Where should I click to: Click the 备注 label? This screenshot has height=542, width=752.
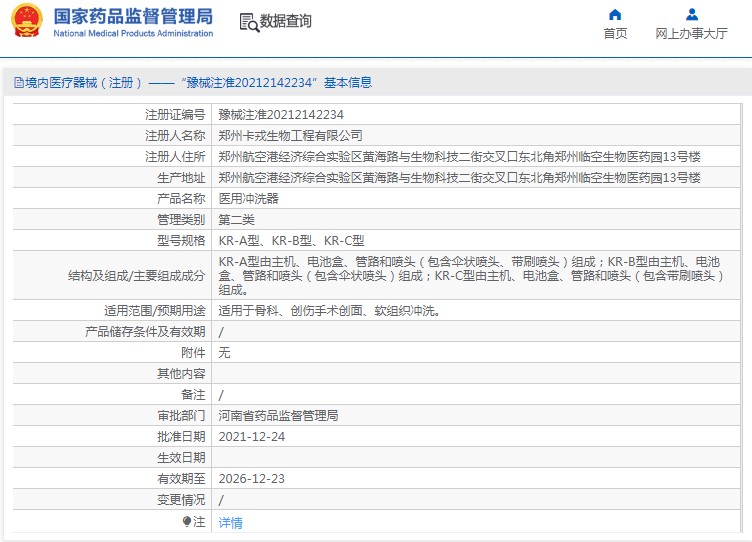[x=193, y=395]
